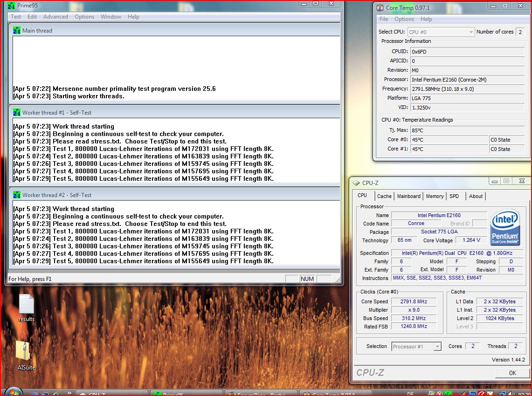Open the Advanced menu in Prime95
Viewport: 532px width, 396px height.
[x=55, y=17]
